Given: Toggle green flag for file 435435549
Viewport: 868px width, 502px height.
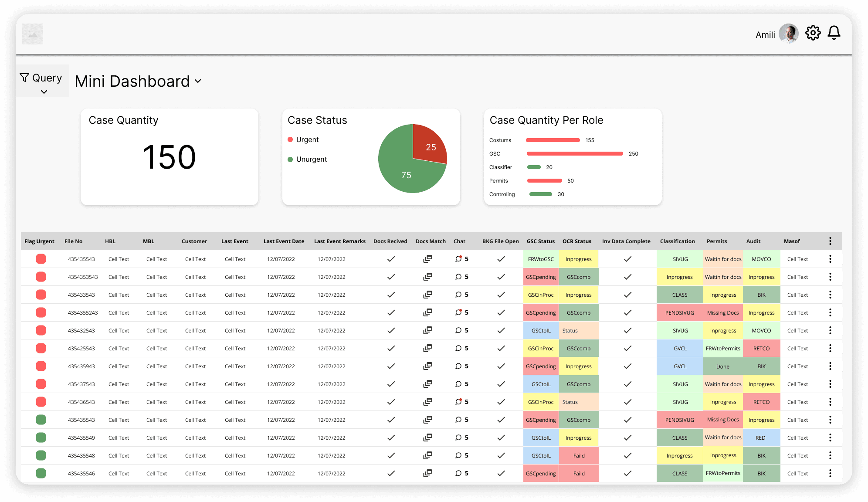Looking at the screenshot, I should (41, 438).
